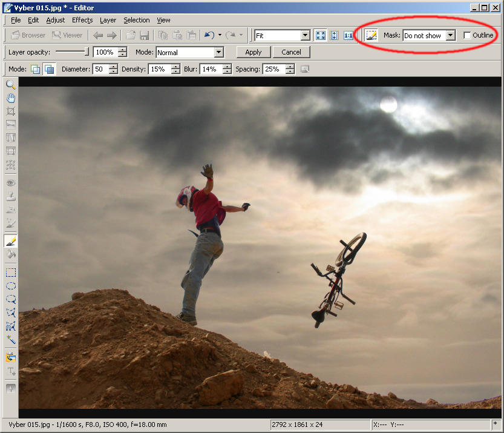Select the Pan hand tool
This screenshot has height=433, width=504.
pos(11,98)
